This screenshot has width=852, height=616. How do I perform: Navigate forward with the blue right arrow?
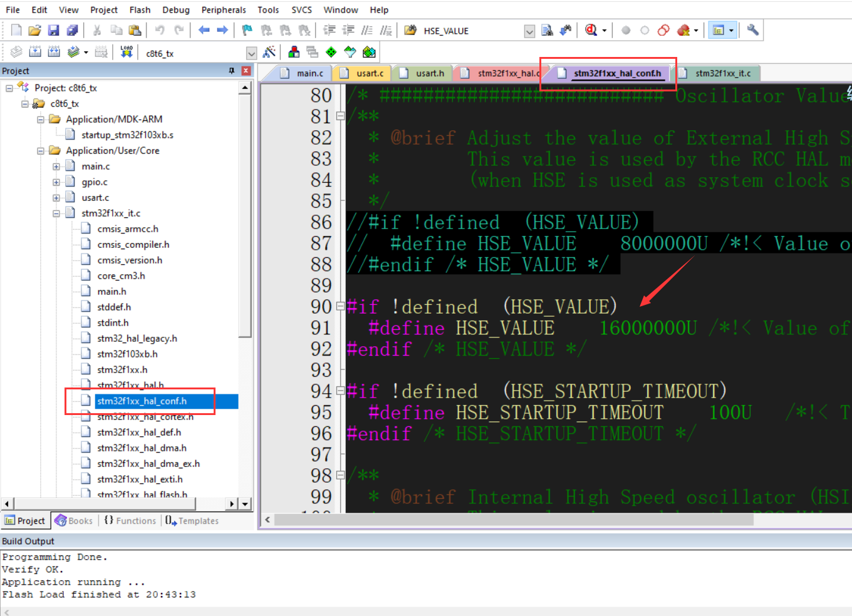[x=222, y=30]
